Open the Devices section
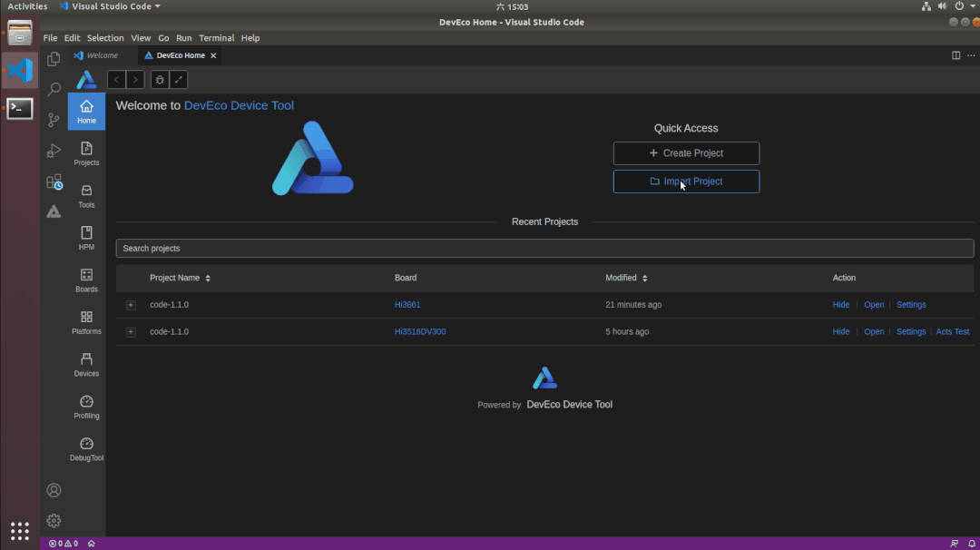980x550 pixels. tap(86, 365)
